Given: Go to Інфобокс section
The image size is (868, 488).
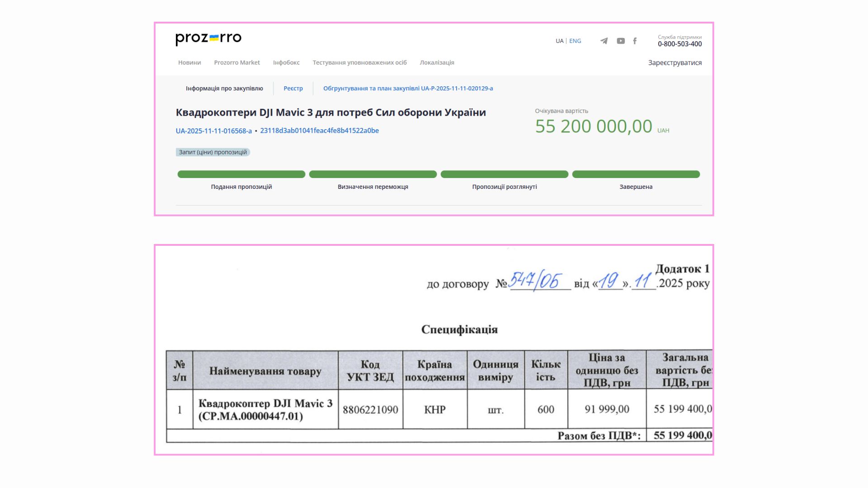Looking at the screenshot, I should tap(286, 63).
